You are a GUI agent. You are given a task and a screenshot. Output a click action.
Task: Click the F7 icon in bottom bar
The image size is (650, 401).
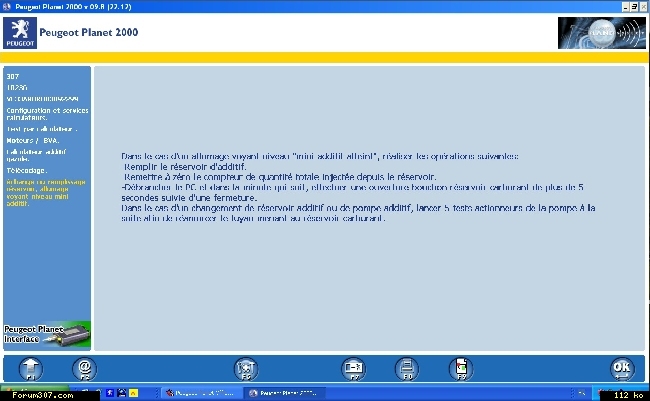353,368
